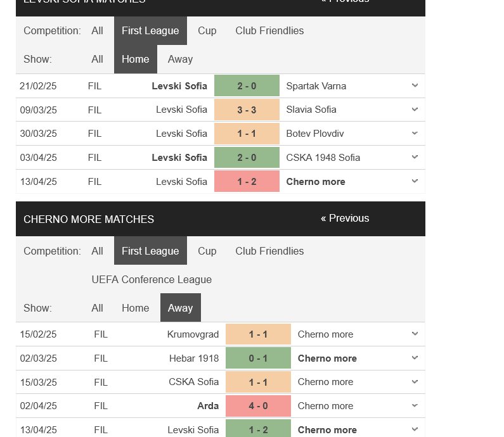Select UEFA Conference League filter

pos(152,280)
